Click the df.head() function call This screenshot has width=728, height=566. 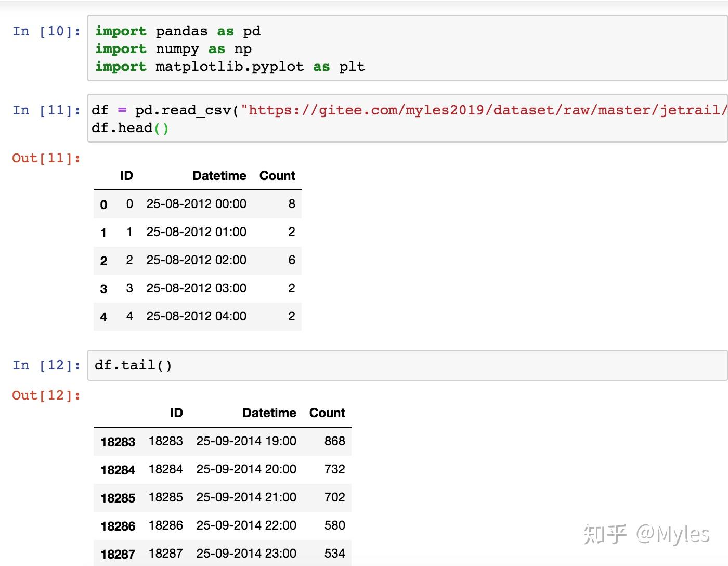pyautogui.click(x=129, y=127)
